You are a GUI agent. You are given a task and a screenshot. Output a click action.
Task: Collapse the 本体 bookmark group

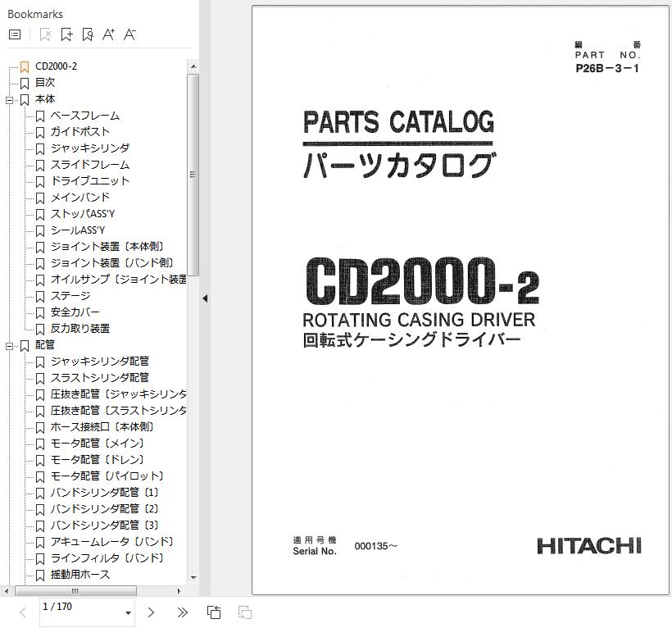[10, 100]
